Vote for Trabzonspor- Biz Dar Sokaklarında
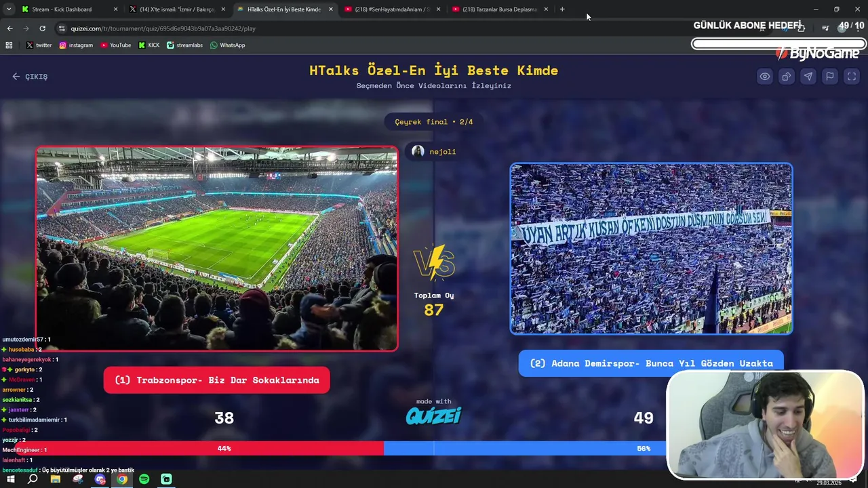 coord(217,380)
